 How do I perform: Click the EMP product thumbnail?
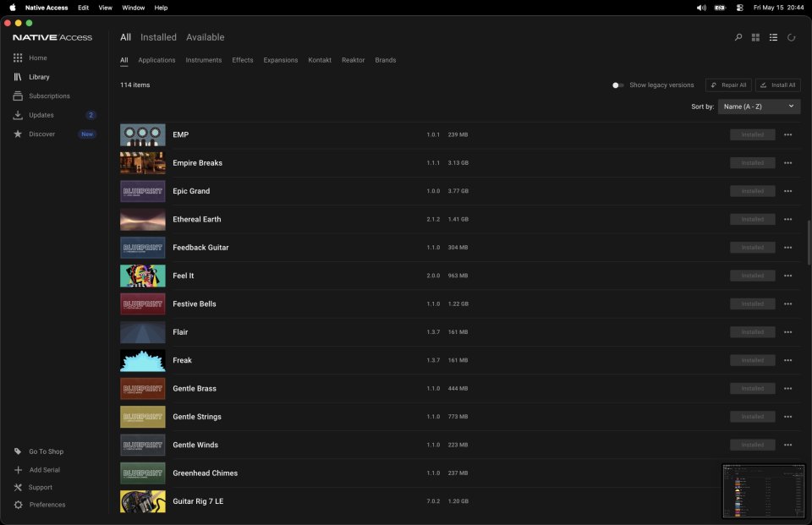point(143,134)
